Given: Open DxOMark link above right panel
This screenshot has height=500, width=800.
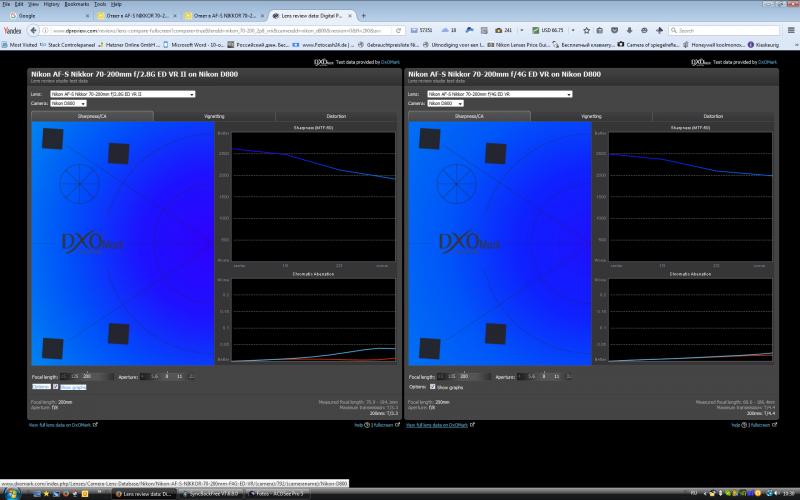Looking at the screenshot, I should [x=767, y=62].
